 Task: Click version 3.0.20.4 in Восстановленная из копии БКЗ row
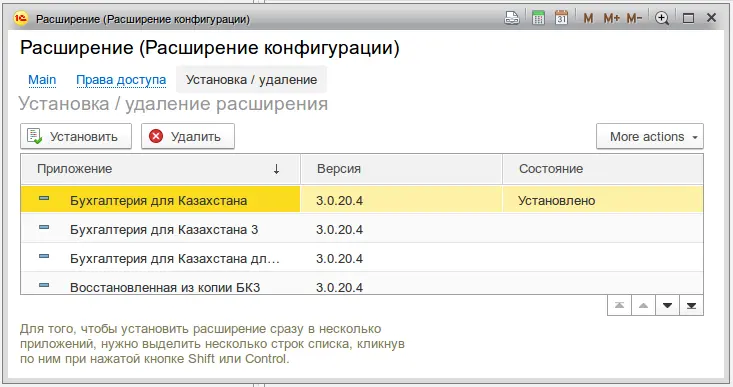pos(339,287)
